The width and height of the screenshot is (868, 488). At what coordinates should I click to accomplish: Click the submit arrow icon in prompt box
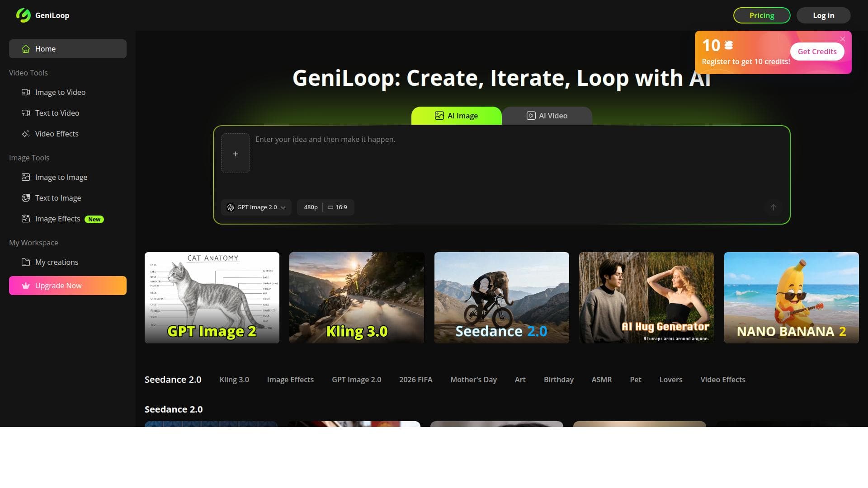click(x=774, y=207)
